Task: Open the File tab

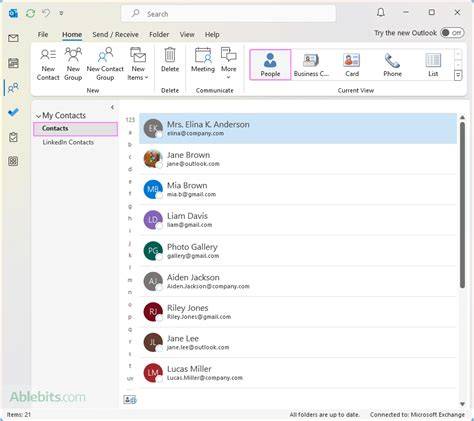Action: [x=43, y=34]
